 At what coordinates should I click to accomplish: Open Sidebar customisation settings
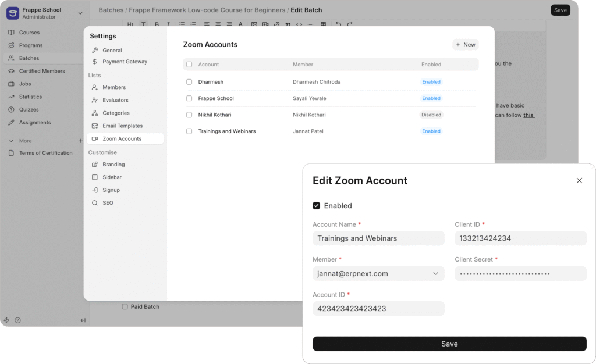pyautogui.click(x=112, y=177)
